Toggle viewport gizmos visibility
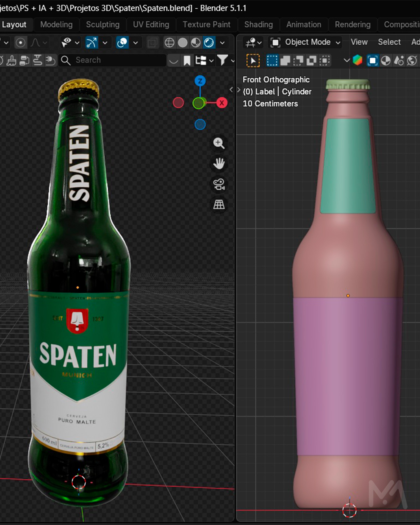Screen dimensions: 420x525 (x=92, y=43)
